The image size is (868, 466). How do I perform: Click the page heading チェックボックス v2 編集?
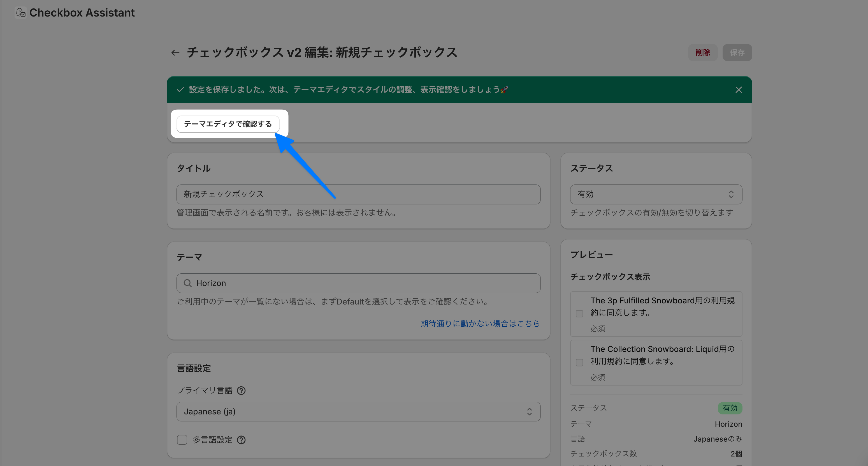tap(322, 53)
